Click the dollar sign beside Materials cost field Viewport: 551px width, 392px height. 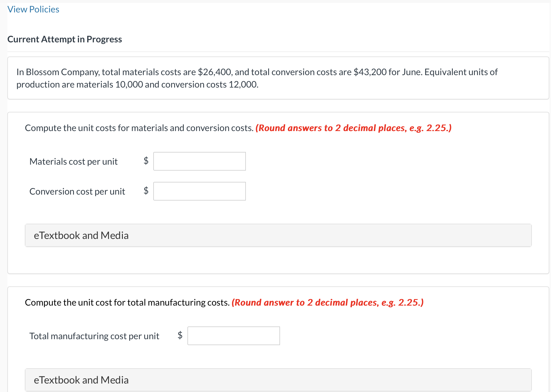point(146,161)
